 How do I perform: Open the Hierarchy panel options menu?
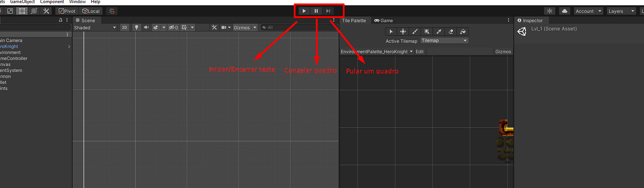coord(67,20)
